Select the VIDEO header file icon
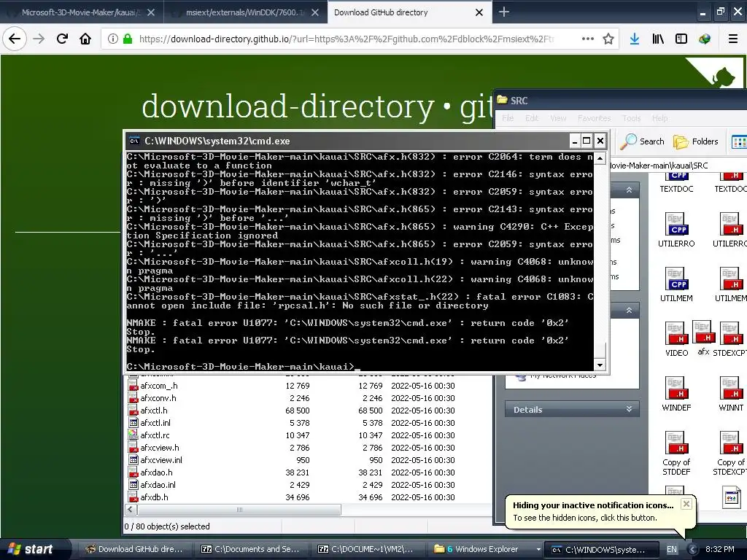Image resolution: width=747 pixels, height=560 pixels. click(x=676, y=338)
